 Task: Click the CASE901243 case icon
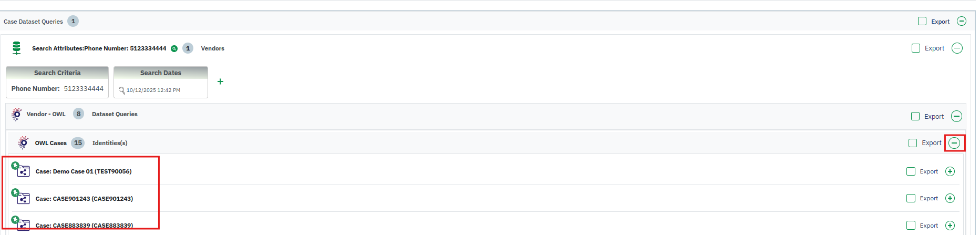coord(23,198)
